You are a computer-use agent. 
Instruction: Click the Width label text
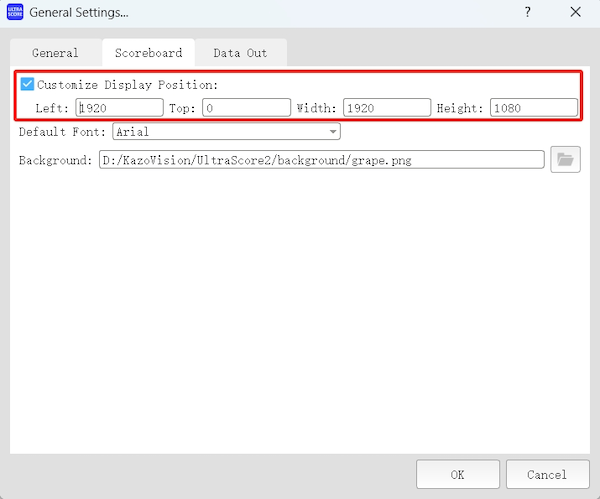coord(316,107)
